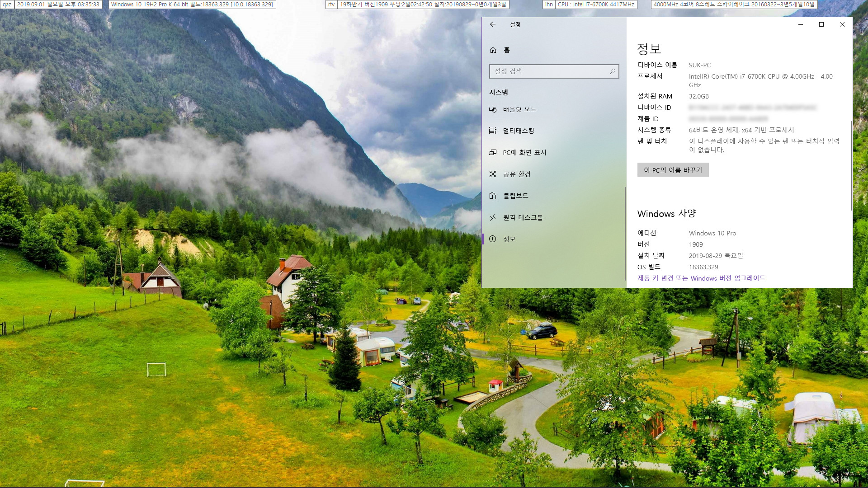
Task: Click the Tablet mode icon
Action: [x=493, y=109]
